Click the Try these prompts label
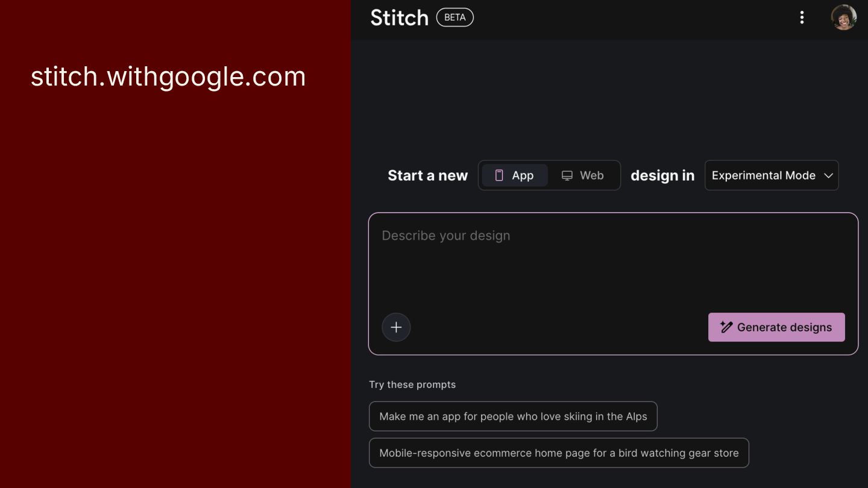The height and width of the screenshot is (488, 868). (x=412, y=384)
